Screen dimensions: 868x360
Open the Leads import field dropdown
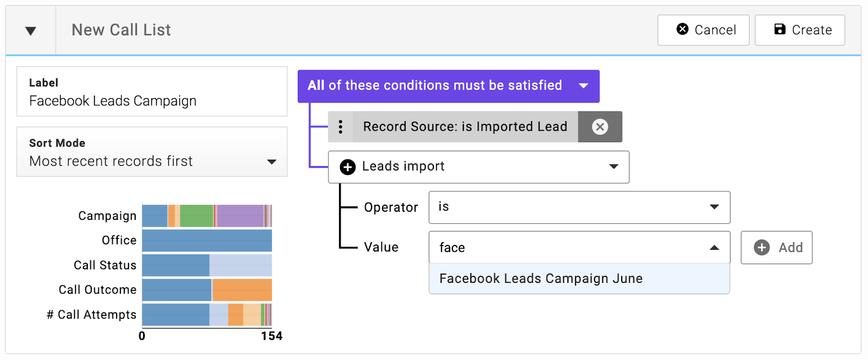478,167
